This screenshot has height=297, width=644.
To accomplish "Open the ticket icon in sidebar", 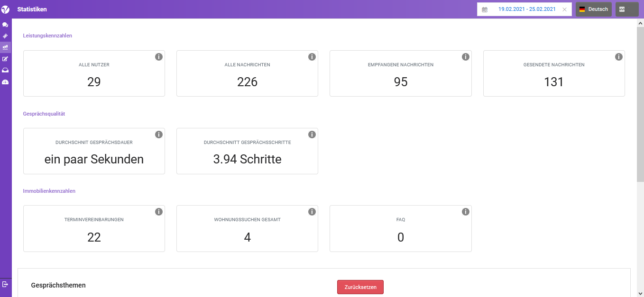I will 5,36.
